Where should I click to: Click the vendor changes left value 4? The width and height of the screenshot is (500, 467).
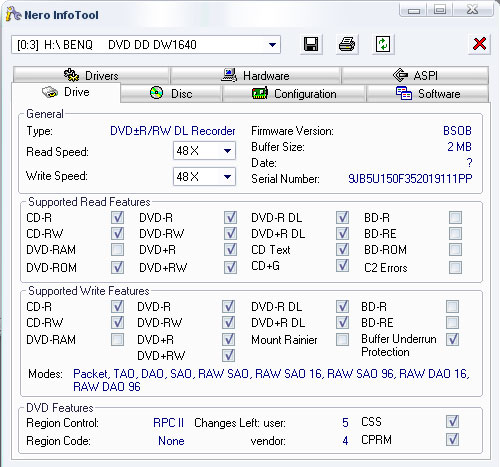click(x=345, y=441)
